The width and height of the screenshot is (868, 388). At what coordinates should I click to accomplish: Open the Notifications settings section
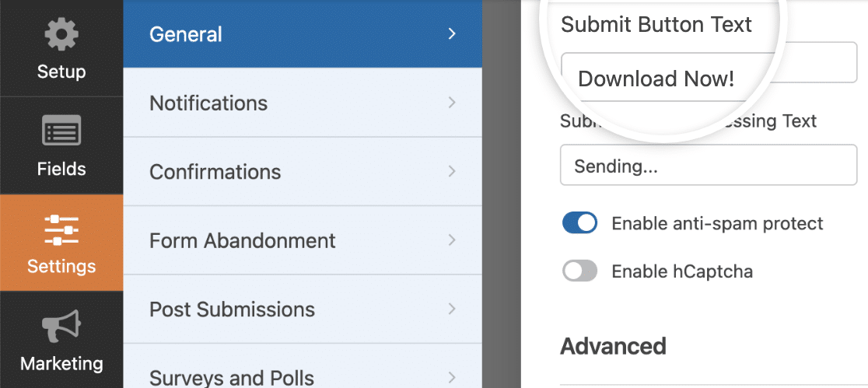(303, 103)
